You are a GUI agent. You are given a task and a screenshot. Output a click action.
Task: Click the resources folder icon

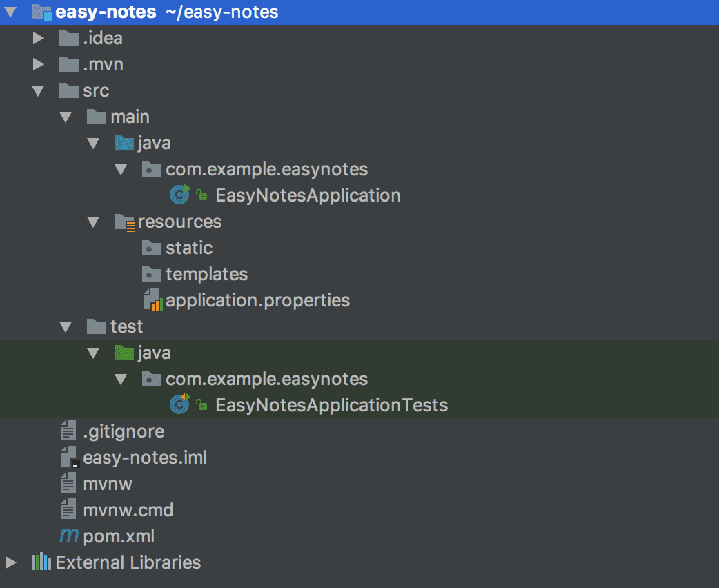(x=124, y=221)
